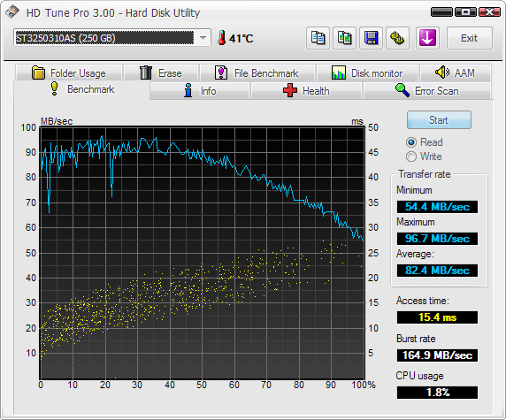Click the burst rate value 164.9 MB/sec
506x420 pixels.
437,355
